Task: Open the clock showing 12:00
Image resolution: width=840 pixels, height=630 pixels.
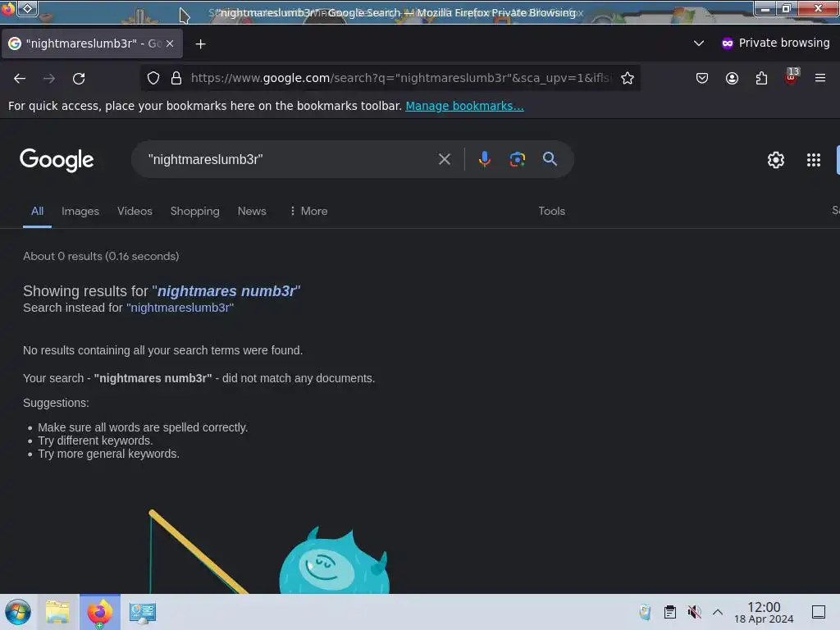Action: coord(764,612)
